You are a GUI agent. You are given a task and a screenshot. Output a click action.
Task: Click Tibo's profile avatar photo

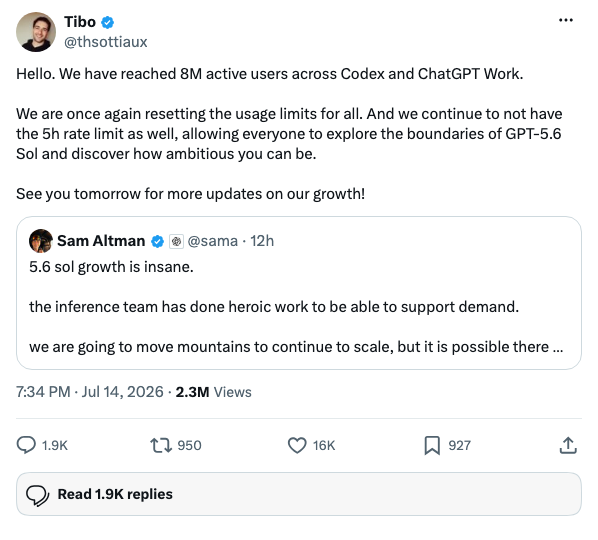click(x=36, y=32)
